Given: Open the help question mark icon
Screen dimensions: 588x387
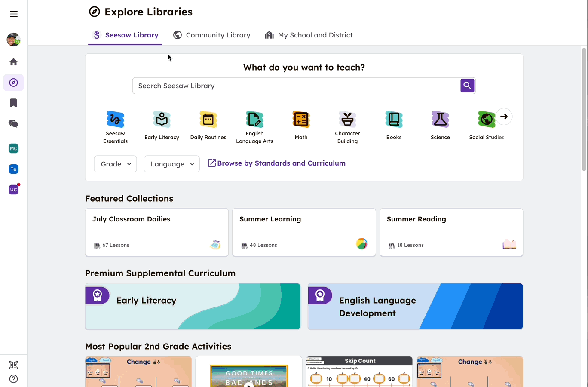Looking at the screenshot, I should pos(13,379).
